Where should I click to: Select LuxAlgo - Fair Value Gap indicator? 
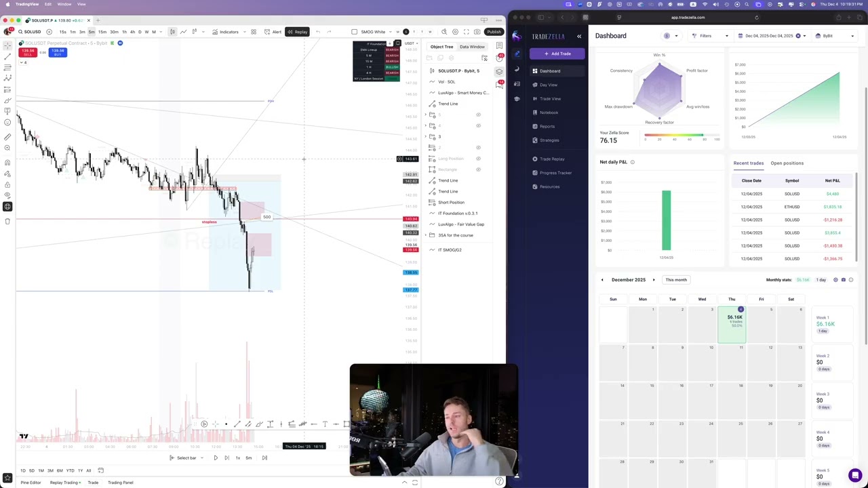461,224
